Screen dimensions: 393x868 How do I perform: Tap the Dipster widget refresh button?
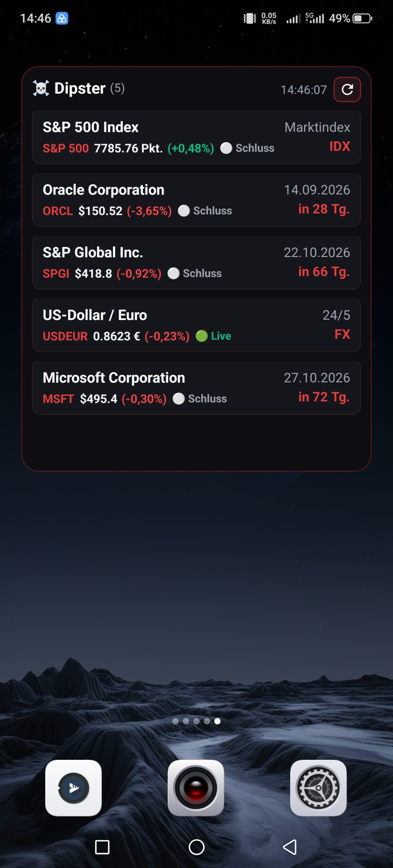pyautogui.click(x=347, y=90)
